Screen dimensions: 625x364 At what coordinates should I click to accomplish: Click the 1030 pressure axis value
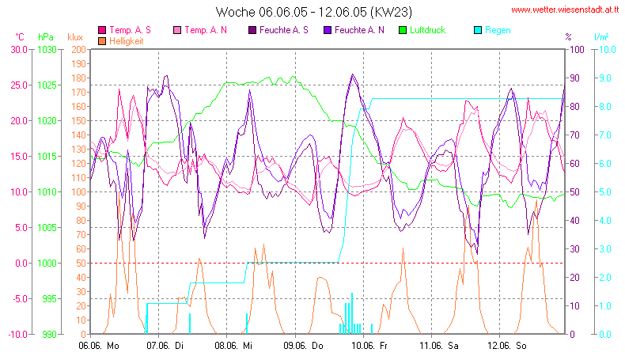47,50
